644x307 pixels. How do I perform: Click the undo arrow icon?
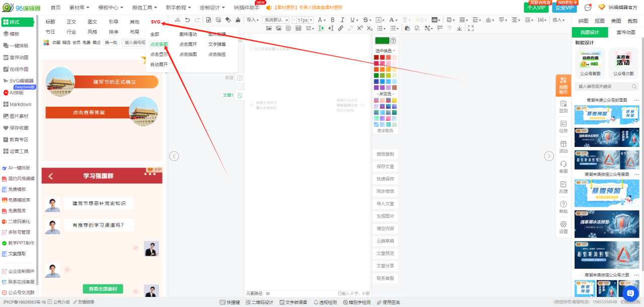pyautogui.click(x=188, y=20)
